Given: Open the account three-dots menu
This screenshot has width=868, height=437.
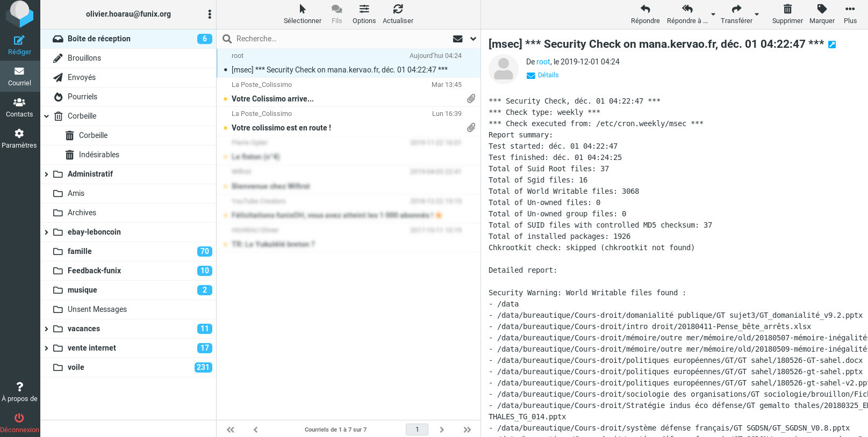Looking at the screenshot, I should (x=210, y=14).
